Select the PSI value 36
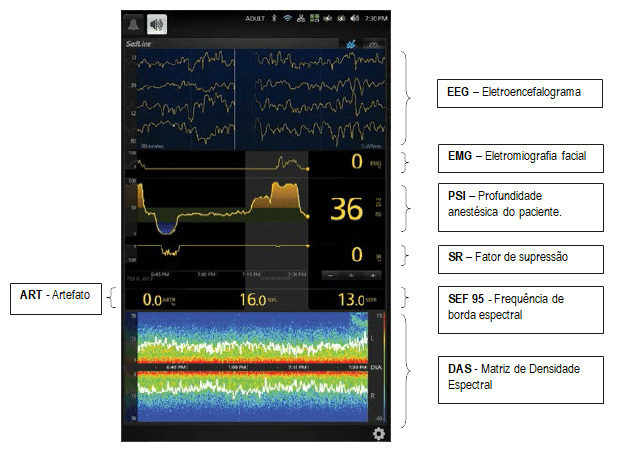 (347, 209)
